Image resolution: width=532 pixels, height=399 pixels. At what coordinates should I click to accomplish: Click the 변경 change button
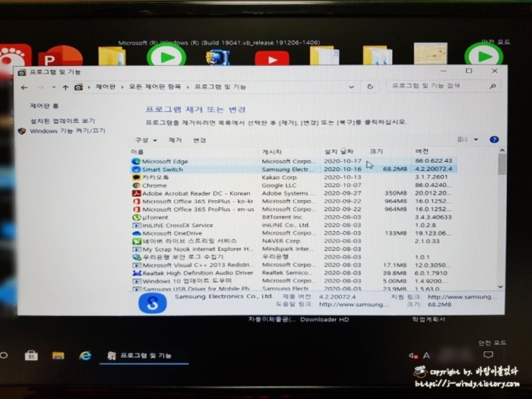coord(199,140)
